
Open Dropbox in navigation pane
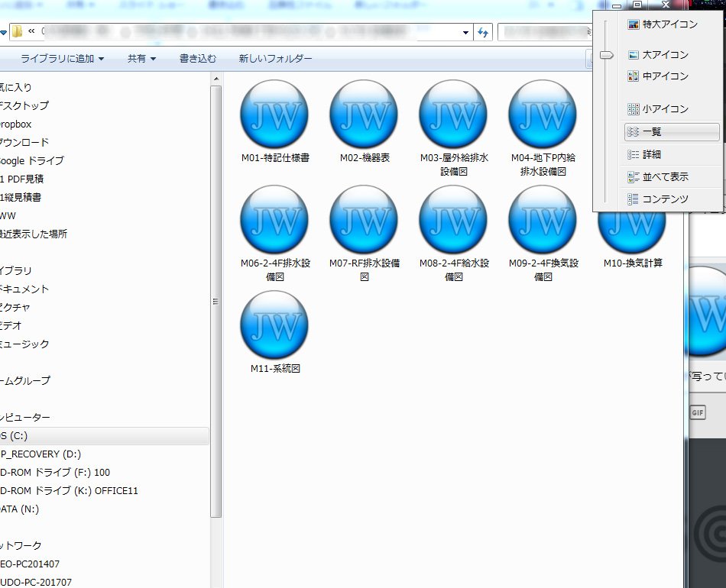pyautogui.click(x=16, y=124)
